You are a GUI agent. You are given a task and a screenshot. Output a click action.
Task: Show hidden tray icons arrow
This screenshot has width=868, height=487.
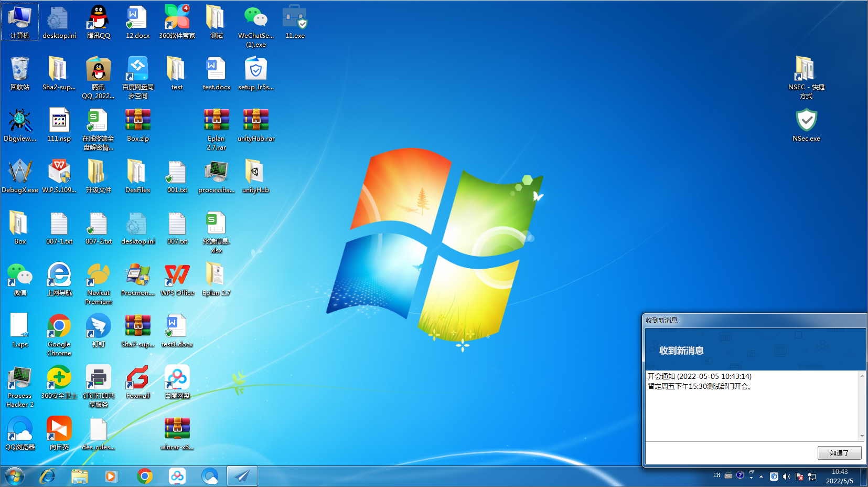click(x=761, y=477)
